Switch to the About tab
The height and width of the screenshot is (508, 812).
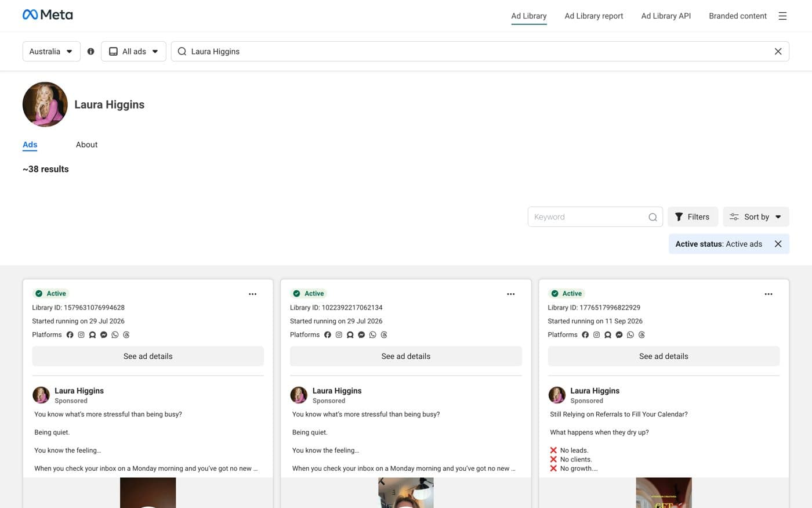[x=86, y=145]
